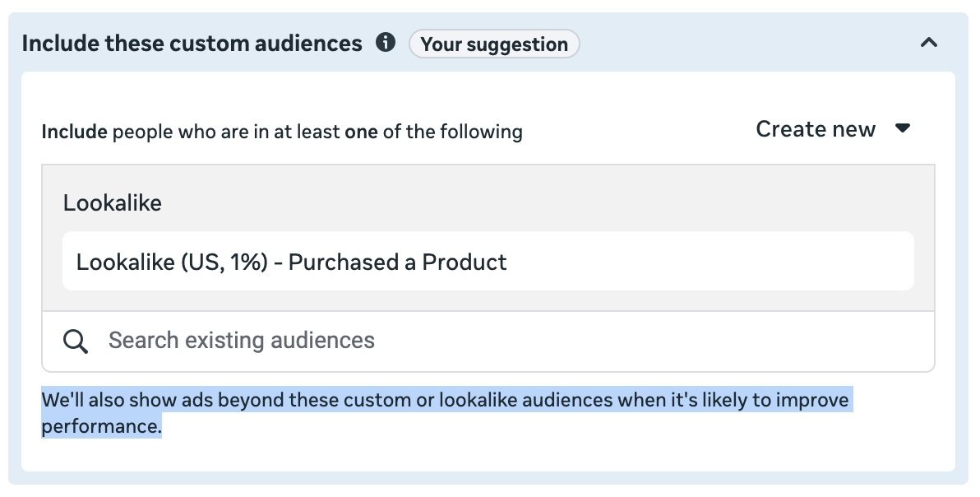Image resolution: width=980 pixels, height=497 pixels.
Task: Click blank header area left of collapse chevron
Action: [x=740, y=43]
